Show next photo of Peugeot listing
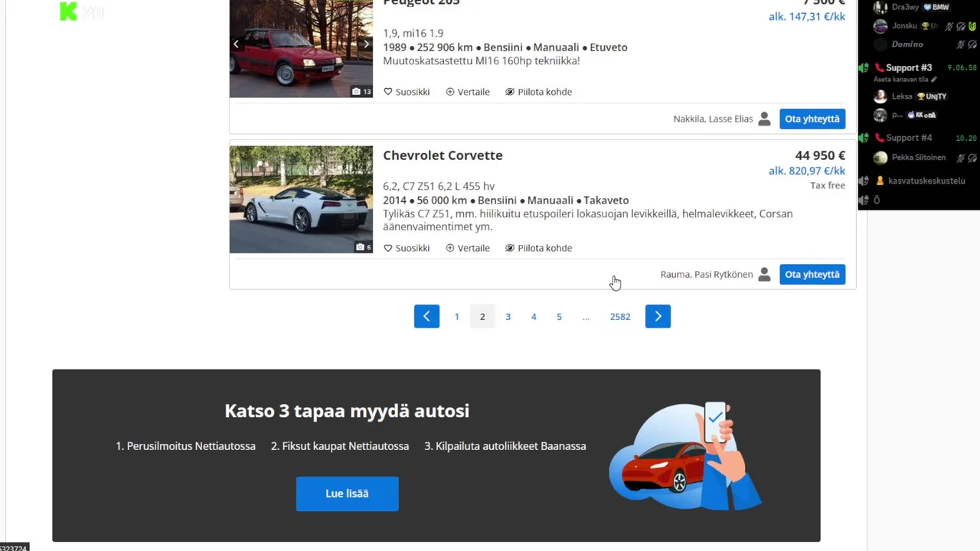The height and width of the screenshot is (551, 980). [x=366, y=44]
